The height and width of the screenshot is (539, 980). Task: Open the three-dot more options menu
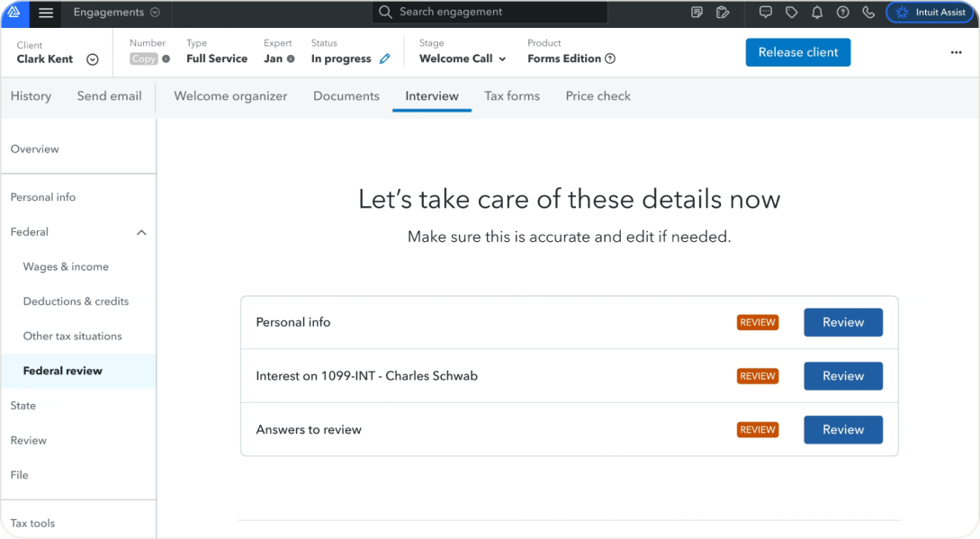click(x=956, y=52)
